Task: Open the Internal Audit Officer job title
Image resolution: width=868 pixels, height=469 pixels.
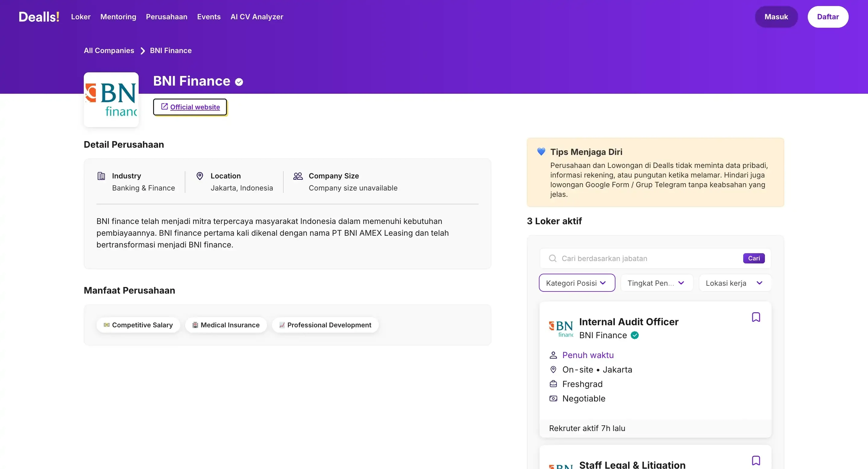Action: coord(629,322)
